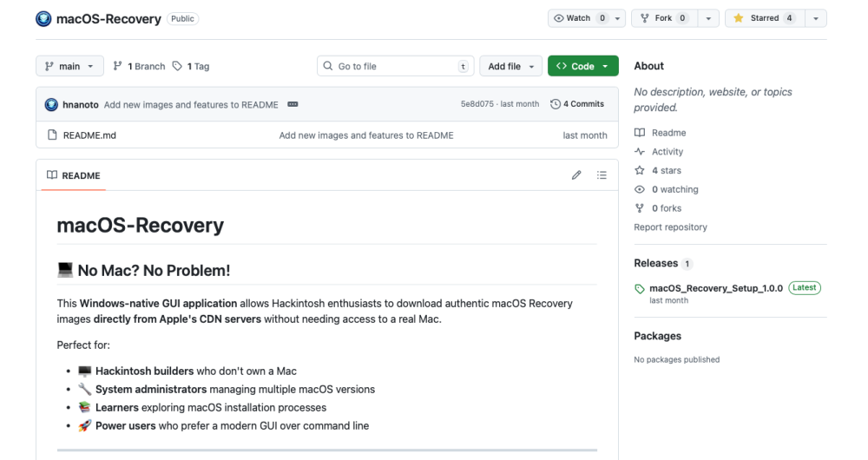The image size is (868, 460).
Task: Click the repository owner avatar beside macOS-Recovery title
Action: [43, 19]
